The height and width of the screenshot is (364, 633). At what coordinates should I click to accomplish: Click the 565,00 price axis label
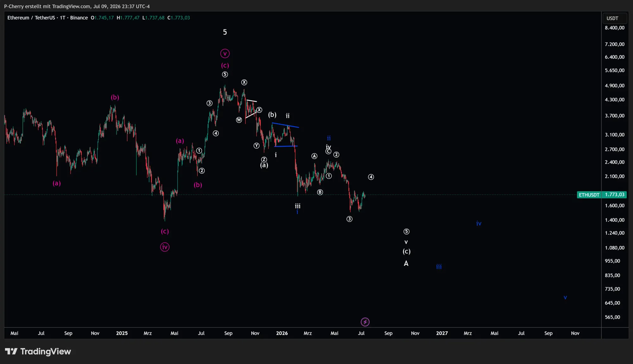pos(612,317)
